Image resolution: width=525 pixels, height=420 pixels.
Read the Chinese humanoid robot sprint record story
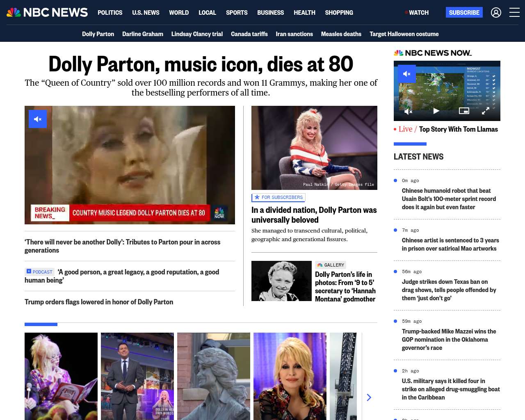coord(449,199)
